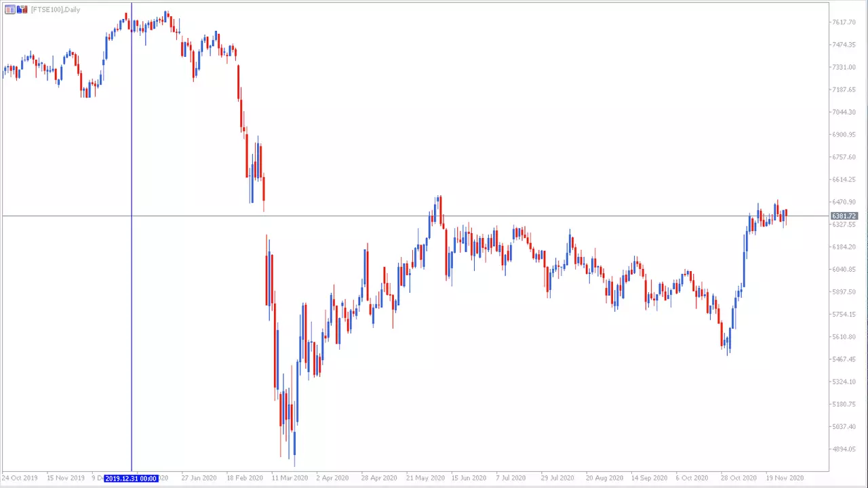The image size is (868, 488).
Task: Click the 5037.40 price axis label
Action: coord(844,427)
